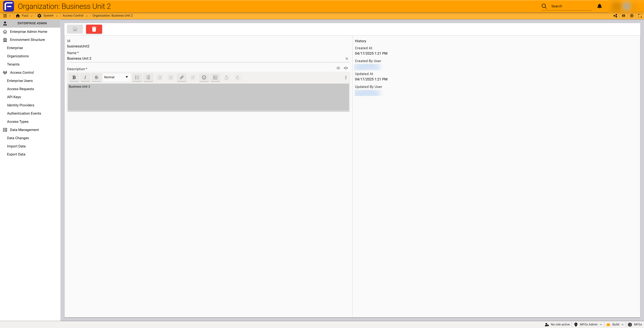Delete the organization with red trash button

tap(94, 29)
